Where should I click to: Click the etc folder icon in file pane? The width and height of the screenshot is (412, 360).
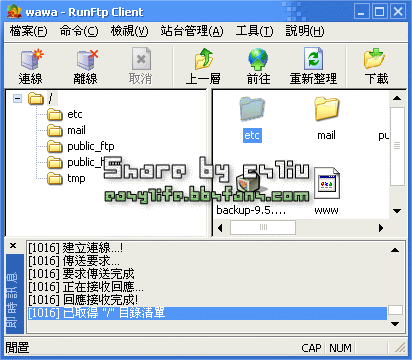click(252, 109)
